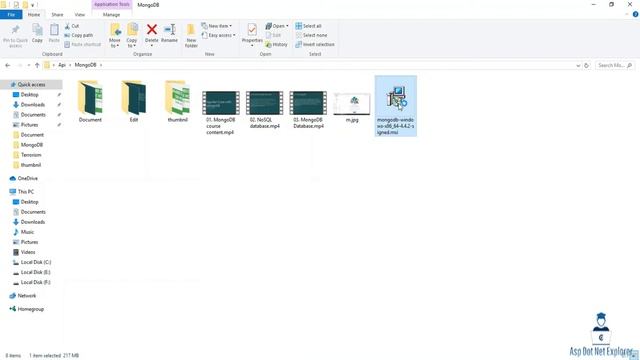Click the Copy ribbon icon
This screenshot has height=360, width=640.
pos(37,33)
